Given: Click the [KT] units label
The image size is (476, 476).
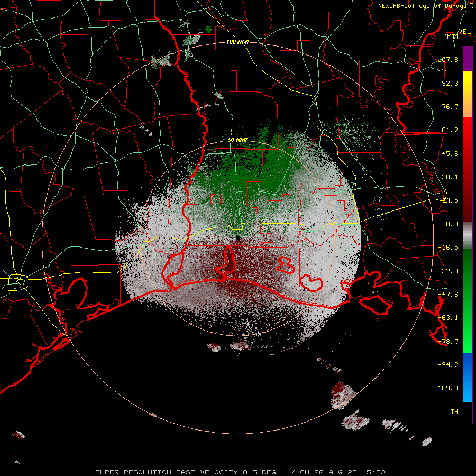Looking at the screenshot, I should coord(452,36).
